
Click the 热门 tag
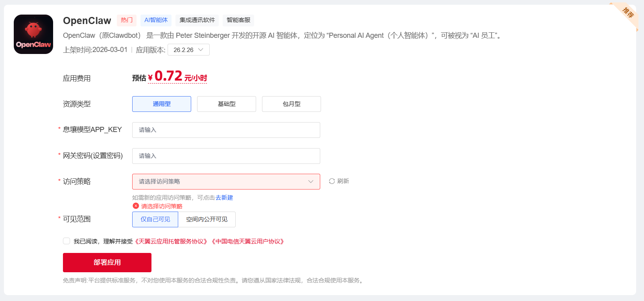tap(127, 20)
